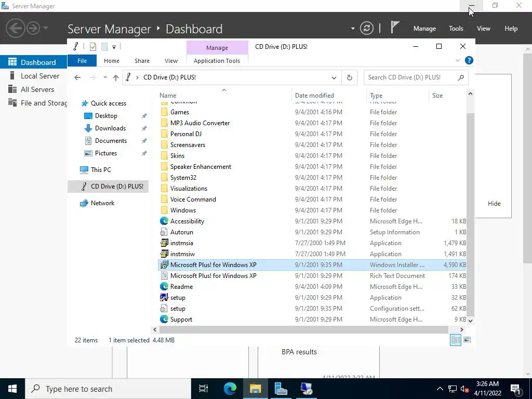Open the Server Manager Help menu
This screenshot has height=399, width=532.
coord(511,29)
